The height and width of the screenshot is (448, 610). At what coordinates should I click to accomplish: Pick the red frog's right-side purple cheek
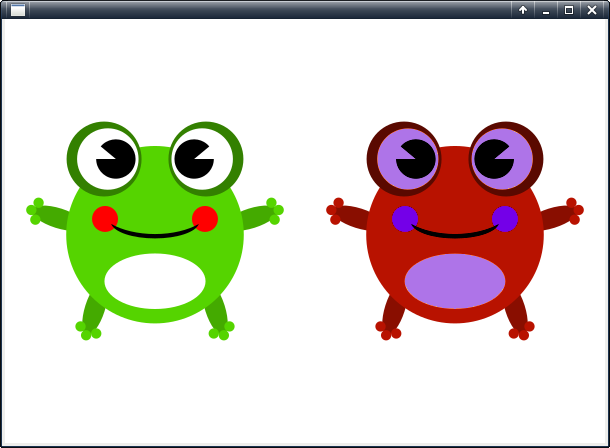505,219
